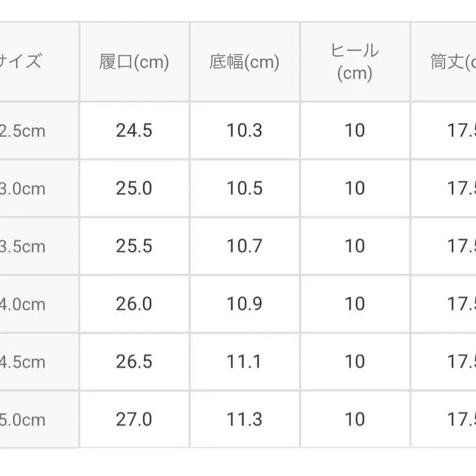Click the 11.3 底幅 cell
476x476 pixels.
coord(244,420)
